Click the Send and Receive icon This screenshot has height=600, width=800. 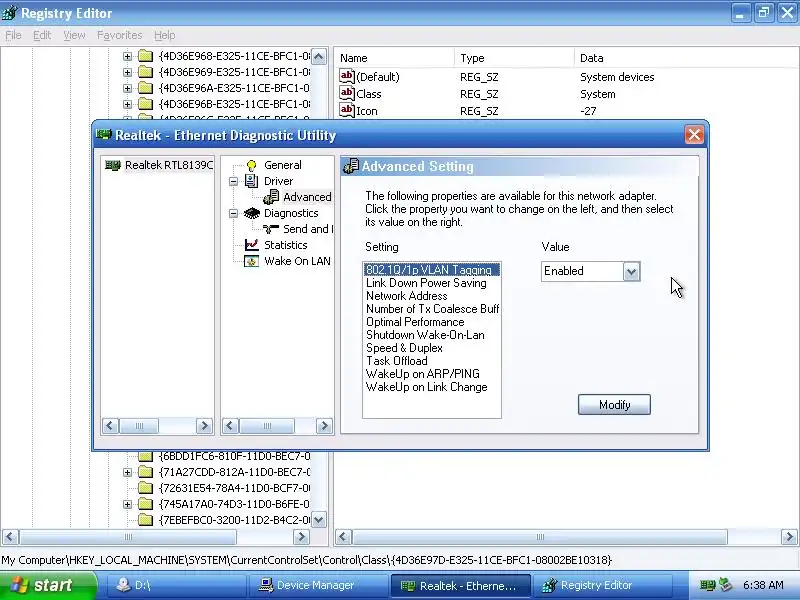[271, 229]
